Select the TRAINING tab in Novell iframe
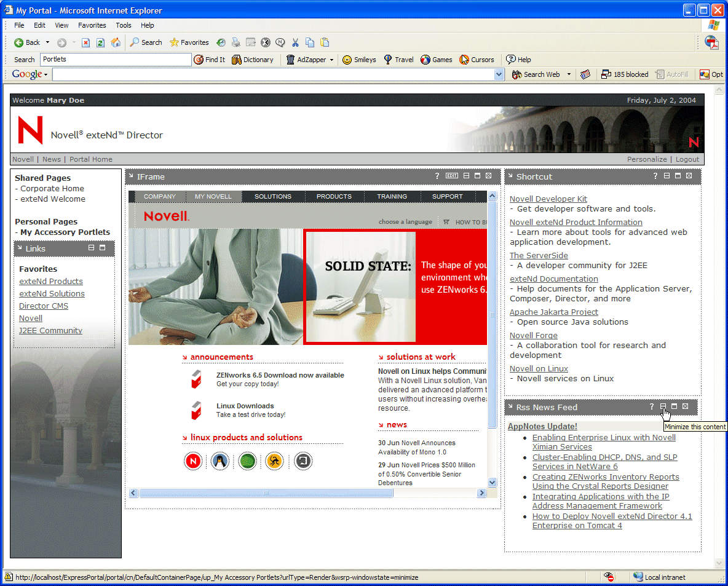Image resolution: width=728 pixels, height=586 pixels. [x=392, y=196]
